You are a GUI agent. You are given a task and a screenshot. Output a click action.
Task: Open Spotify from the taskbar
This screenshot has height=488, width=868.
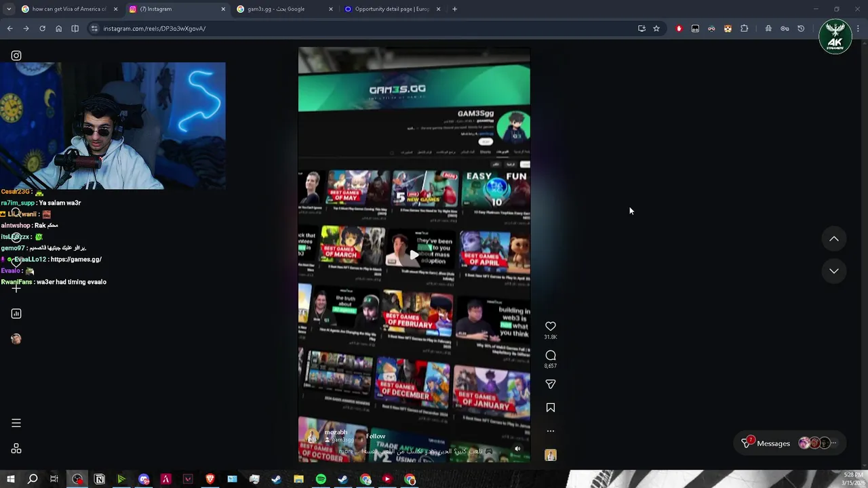pos(321,479)
